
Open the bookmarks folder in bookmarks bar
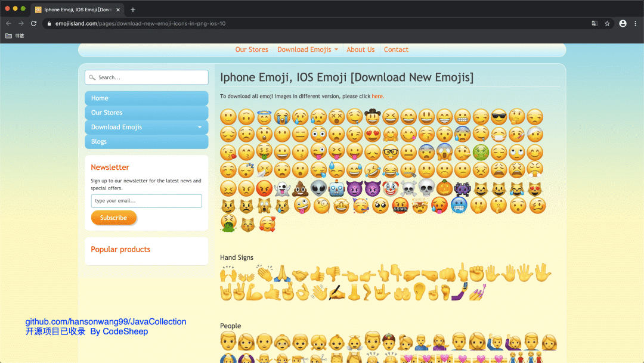click(15, 36)
